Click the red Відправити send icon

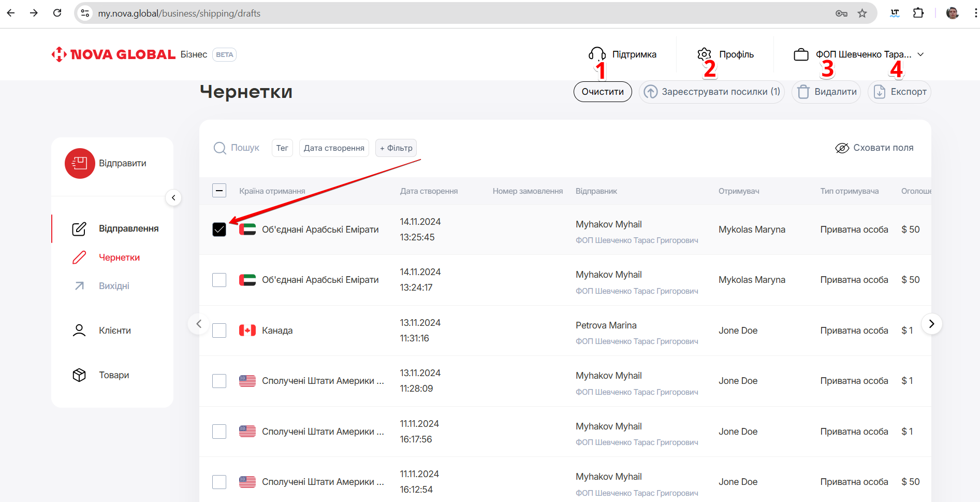(x=80, y=163)
